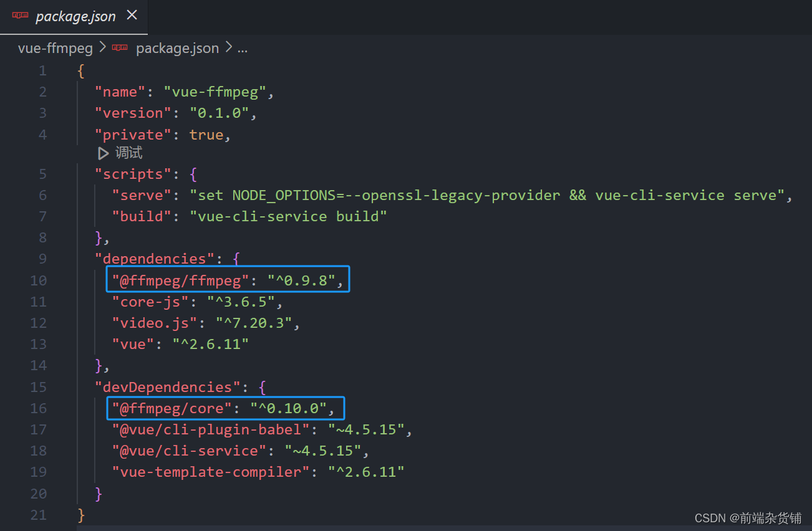Click line number 16 in the gutter
Viewport: 812px width, 531px height.
pos(38,408)
